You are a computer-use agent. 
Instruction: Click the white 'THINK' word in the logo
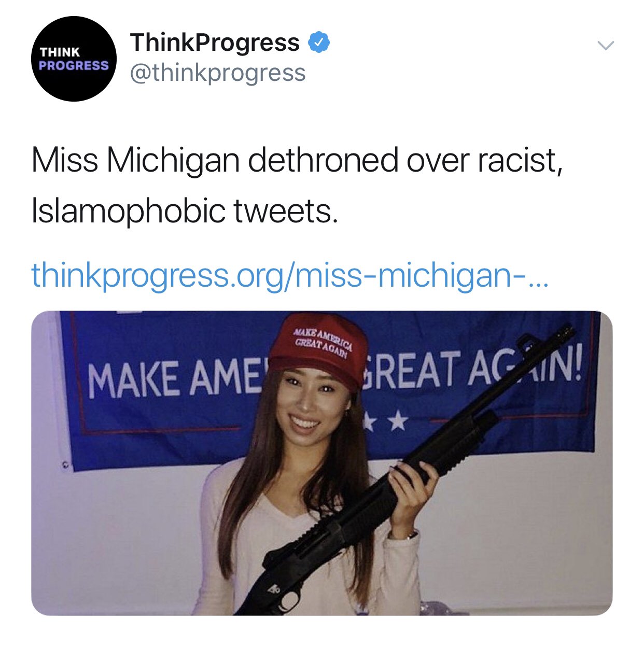[x=60, y=52]
